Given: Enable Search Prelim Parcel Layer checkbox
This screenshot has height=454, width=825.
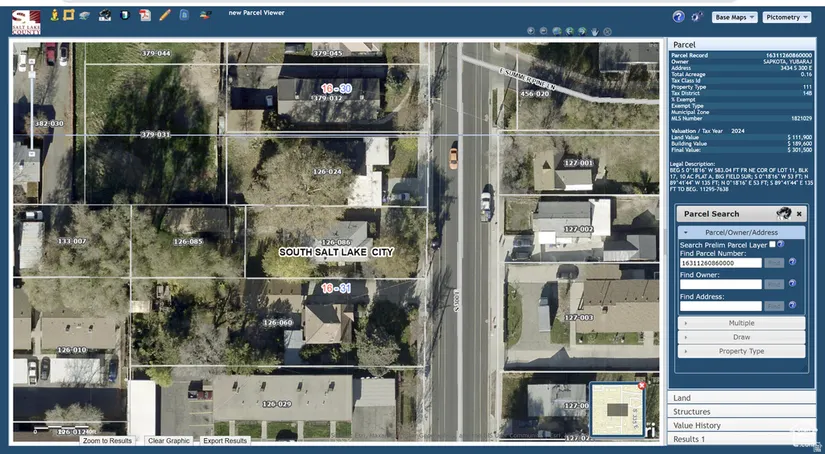Looking at the screenshot, I should [771, 244].
